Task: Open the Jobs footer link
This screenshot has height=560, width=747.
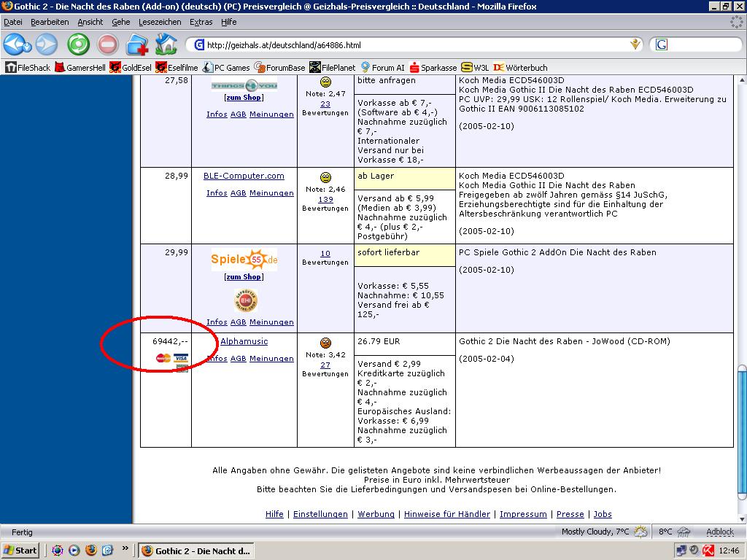Action: point(603,514)
